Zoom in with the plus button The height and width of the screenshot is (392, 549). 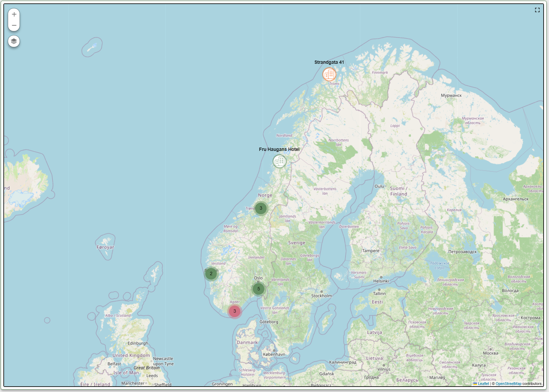14,14
